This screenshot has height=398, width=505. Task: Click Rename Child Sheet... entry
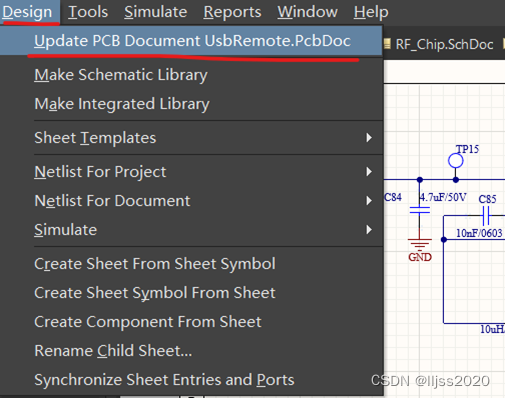tap(113, 351)
